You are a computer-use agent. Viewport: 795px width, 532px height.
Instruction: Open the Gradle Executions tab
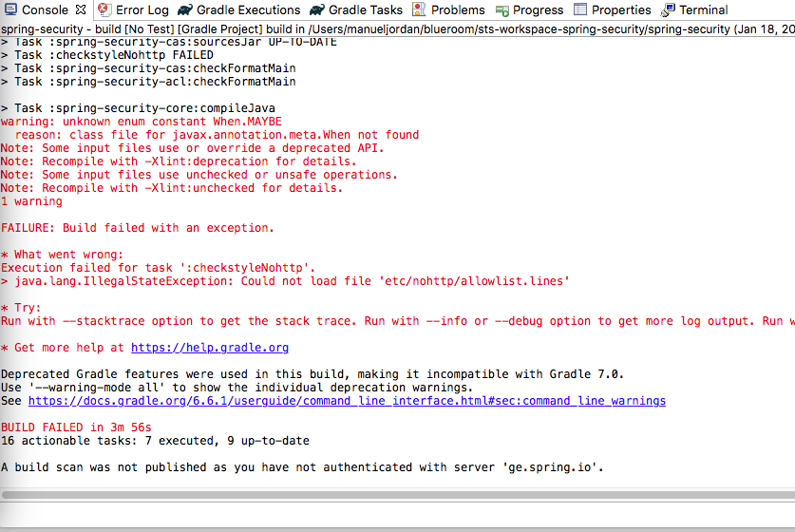pyautogui.click(x=248, y=9)
